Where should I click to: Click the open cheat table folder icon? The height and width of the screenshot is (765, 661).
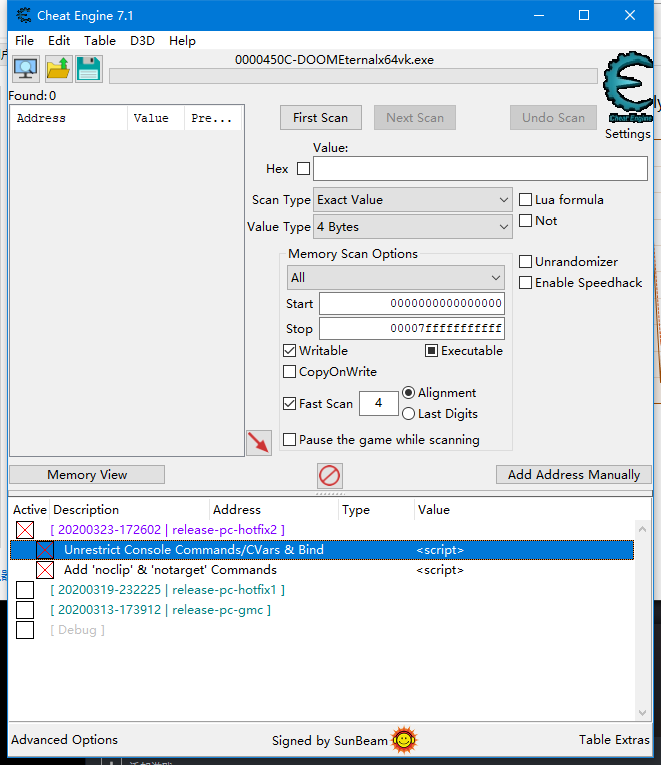tap(59, 69)
